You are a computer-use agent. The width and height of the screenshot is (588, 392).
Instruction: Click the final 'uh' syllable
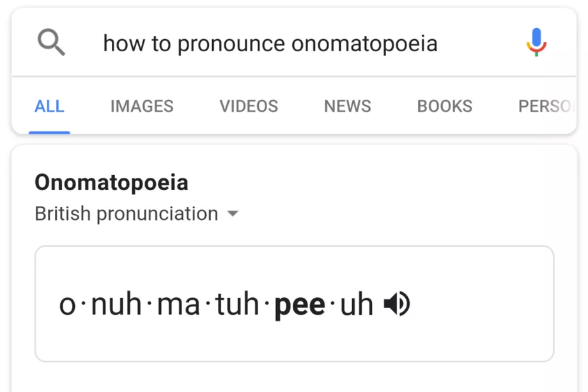pos(357,305)
